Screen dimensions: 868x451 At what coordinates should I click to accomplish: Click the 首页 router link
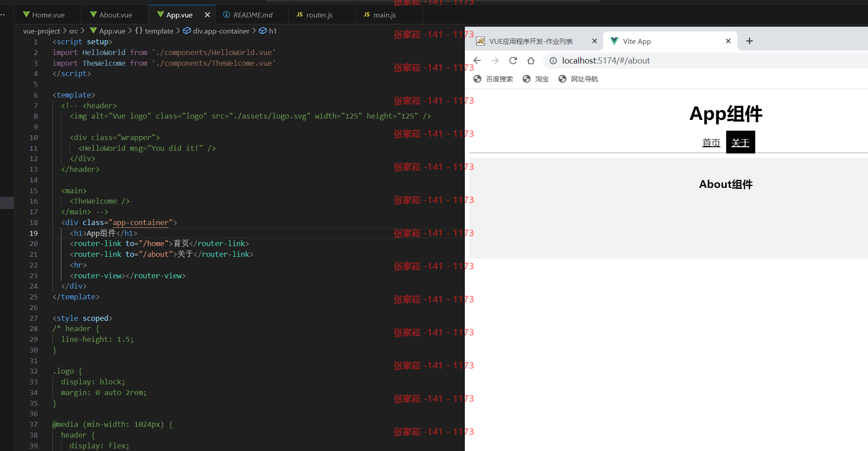click(x=711, y=143)
